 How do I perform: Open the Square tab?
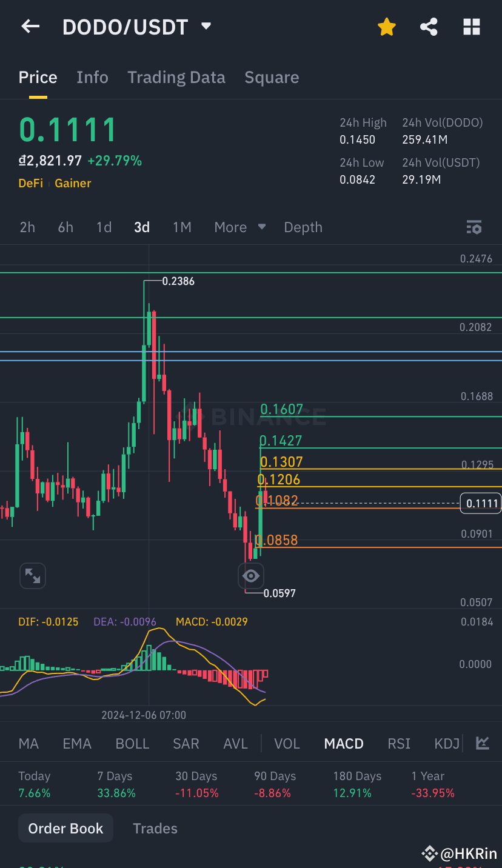[272, 78]
